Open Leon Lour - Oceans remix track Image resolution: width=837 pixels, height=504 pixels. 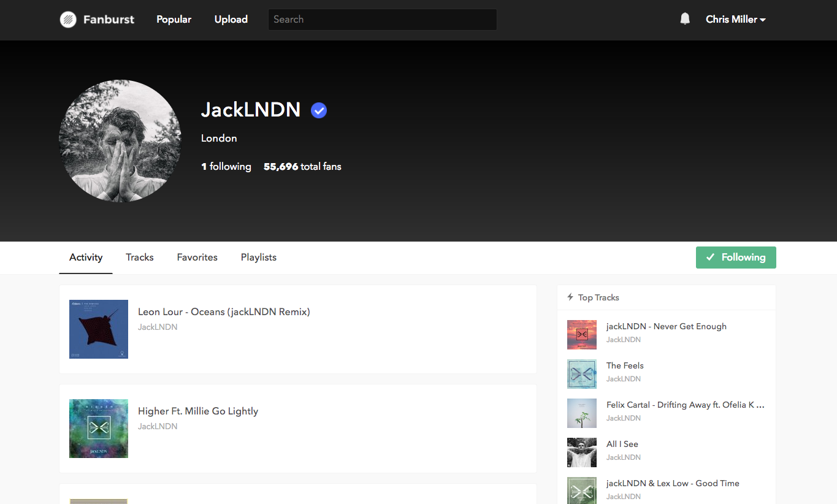point(224,312)
